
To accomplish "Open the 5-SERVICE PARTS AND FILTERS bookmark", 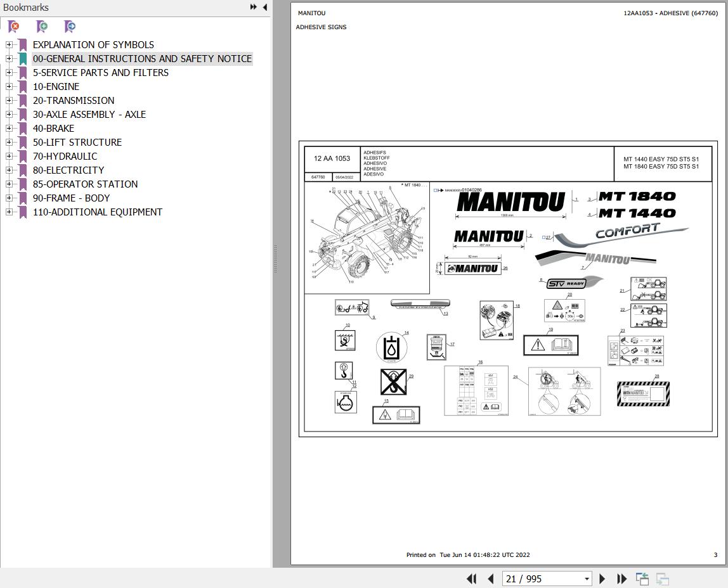I will 101,73.
